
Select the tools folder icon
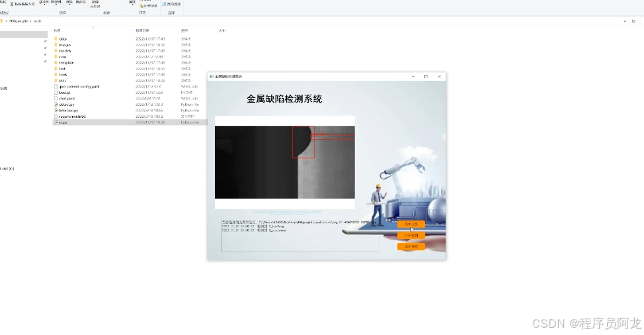56,74
